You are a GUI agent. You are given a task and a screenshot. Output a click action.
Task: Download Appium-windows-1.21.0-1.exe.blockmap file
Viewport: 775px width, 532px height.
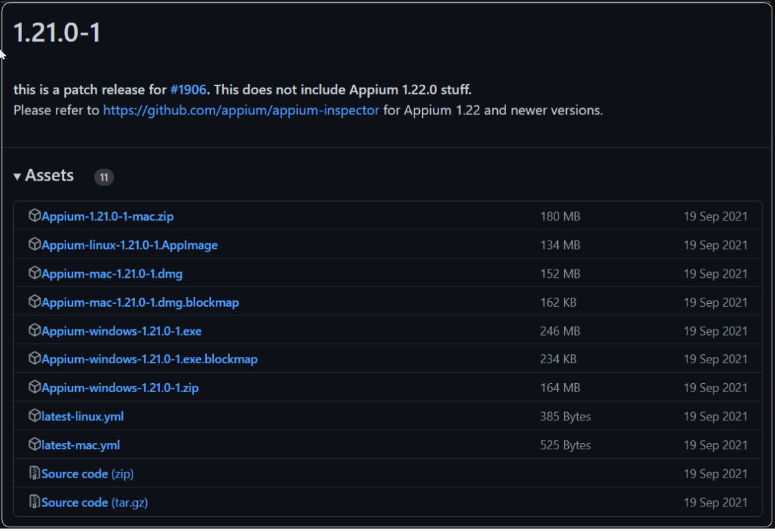(x=150, y=359)
